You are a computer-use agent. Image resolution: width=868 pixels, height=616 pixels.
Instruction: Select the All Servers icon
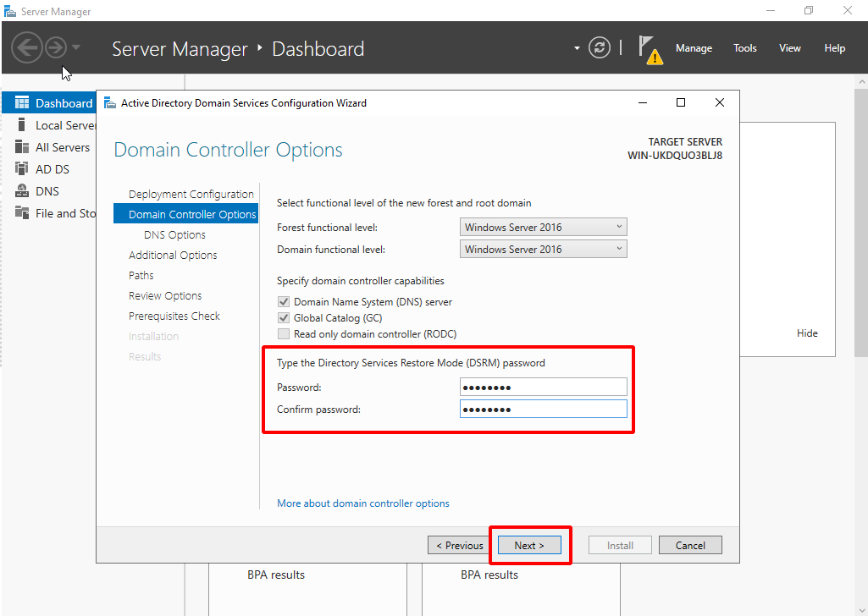point(22,147)
